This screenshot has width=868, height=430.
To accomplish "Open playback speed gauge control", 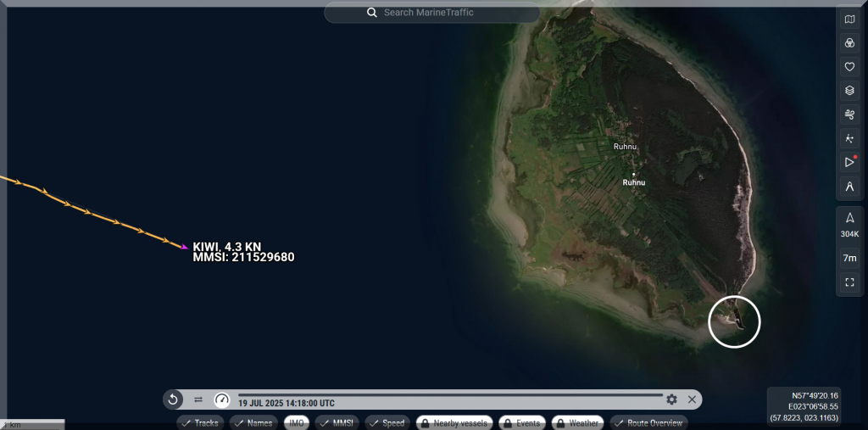I will pos(222,399).
